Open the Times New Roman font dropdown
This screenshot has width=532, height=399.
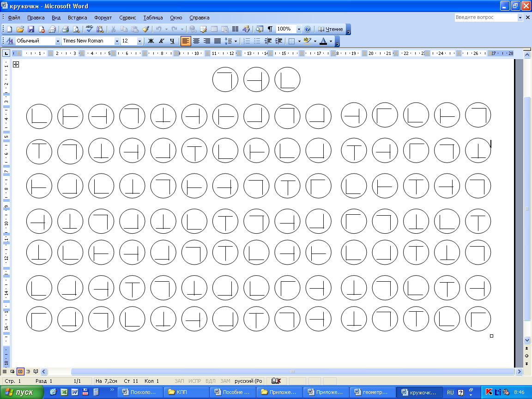point(117,41)
